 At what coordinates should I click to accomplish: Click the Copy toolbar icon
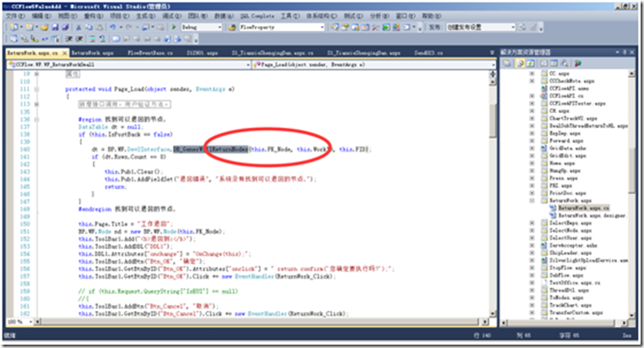[x=89, y=27]
